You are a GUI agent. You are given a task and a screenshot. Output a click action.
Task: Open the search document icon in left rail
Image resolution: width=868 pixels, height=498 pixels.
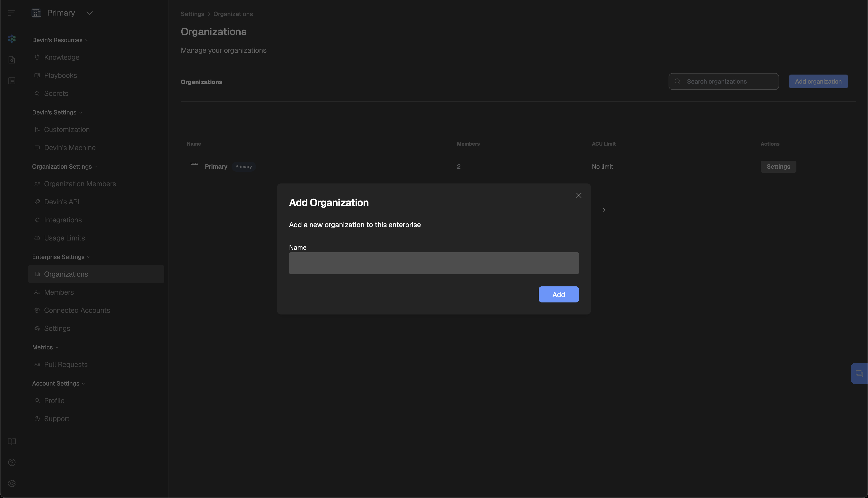[x=12, y=60]
